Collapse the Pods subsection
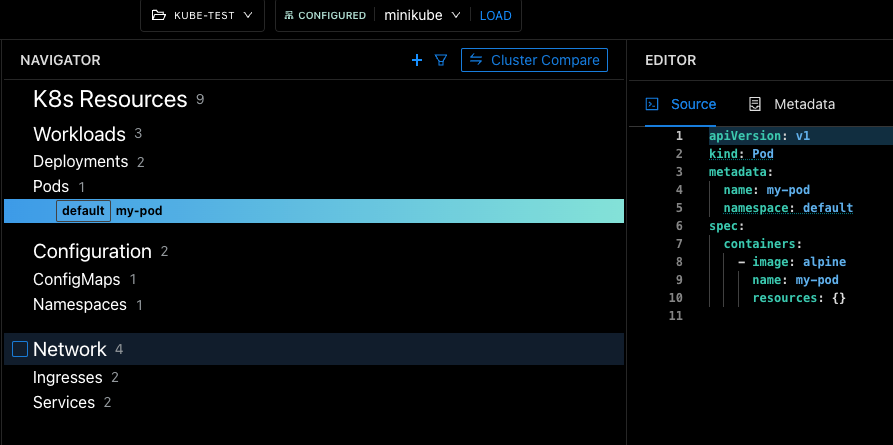 [x=51, y=186]
